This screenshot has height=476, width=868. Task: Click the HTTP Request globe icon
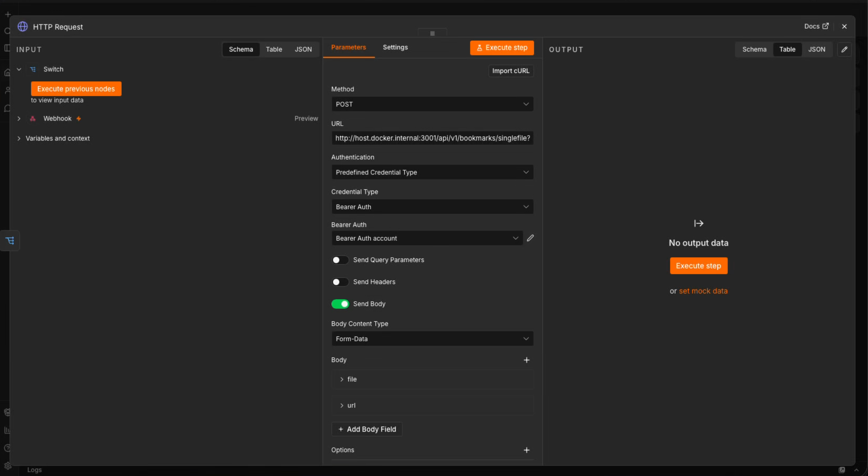pos(23,26)
